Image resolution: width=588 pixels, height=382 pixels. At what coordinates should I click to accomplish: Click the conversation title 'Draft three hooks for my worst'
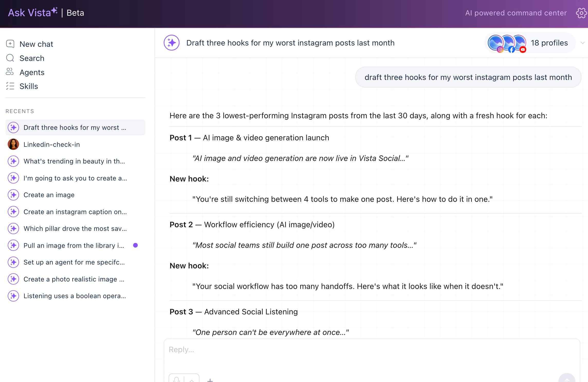click(290, 43)
